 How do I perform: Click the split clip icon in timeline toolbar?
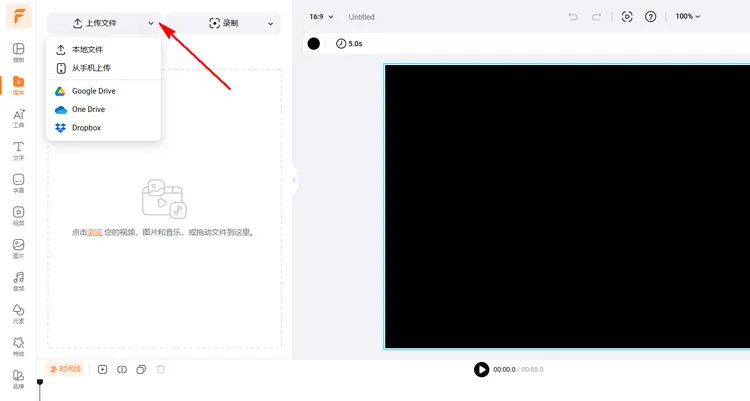[122, 369]
